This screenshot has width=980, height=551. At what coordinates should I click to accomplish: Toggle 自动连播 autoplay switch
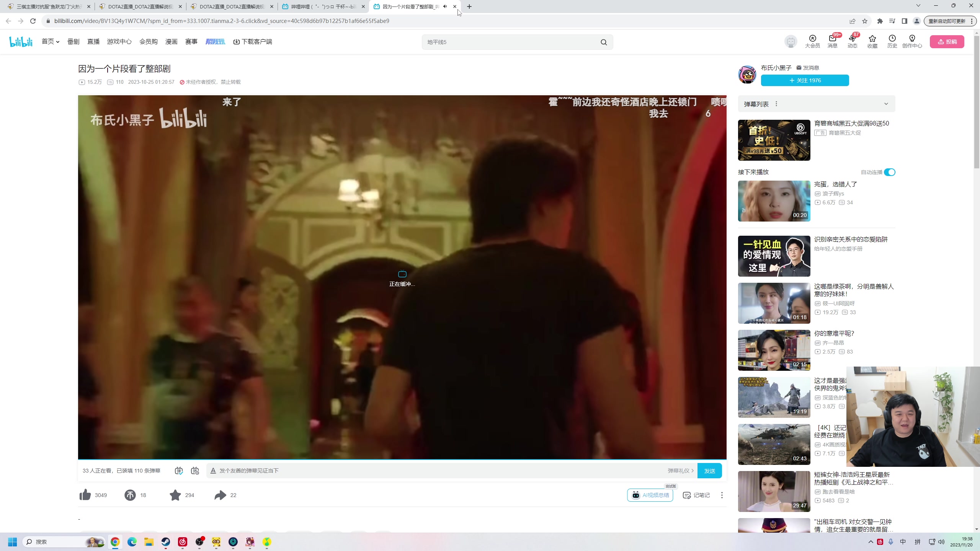point(890,172)
